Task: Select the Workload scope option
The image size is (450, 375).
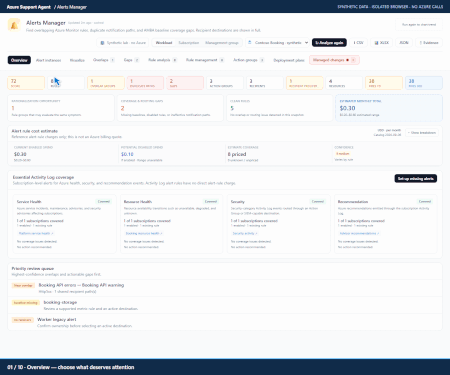Action: point(164,43)
